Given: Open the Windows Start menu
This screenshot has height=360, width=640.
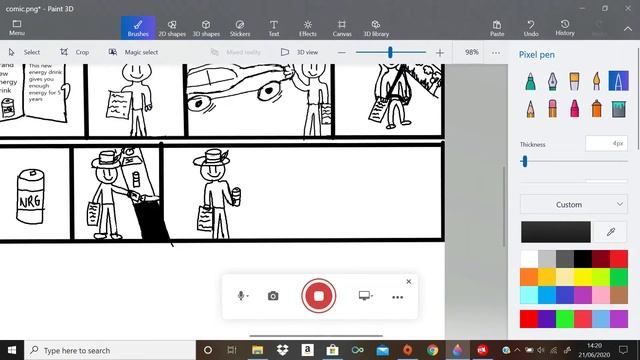Looking at the screenshot, I should tap(12, 350).
